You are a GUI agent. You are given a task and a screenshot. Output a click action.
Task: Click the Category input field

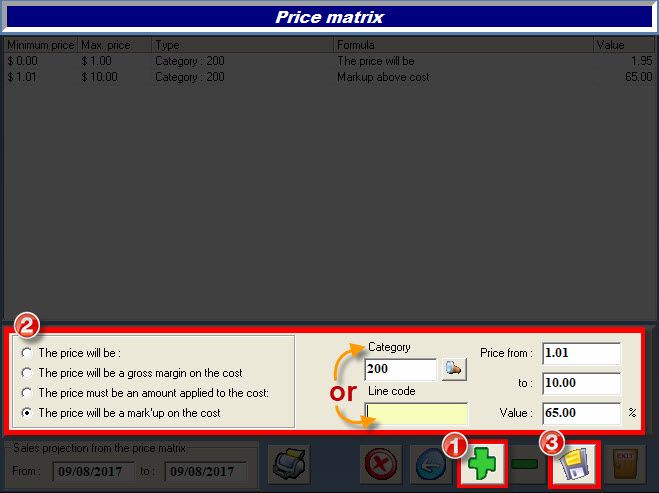point(401,369)
